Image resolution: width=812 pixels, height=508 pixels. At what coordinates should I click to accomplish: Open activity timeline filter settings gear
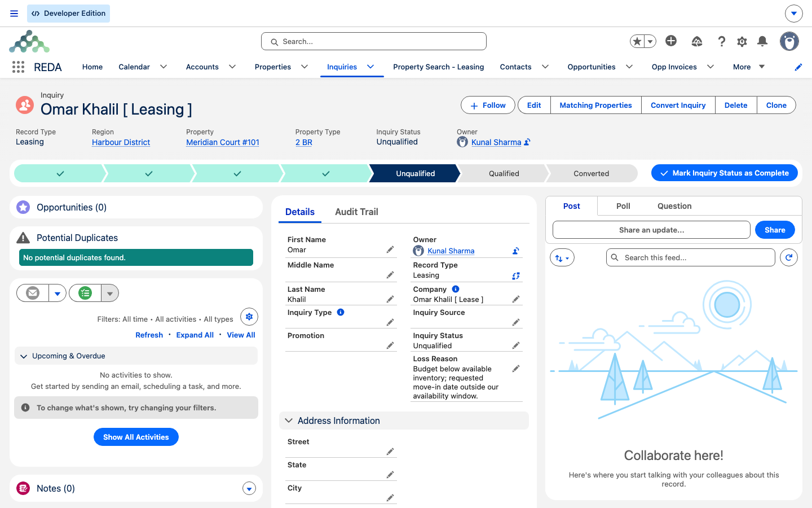coord(249,317)
